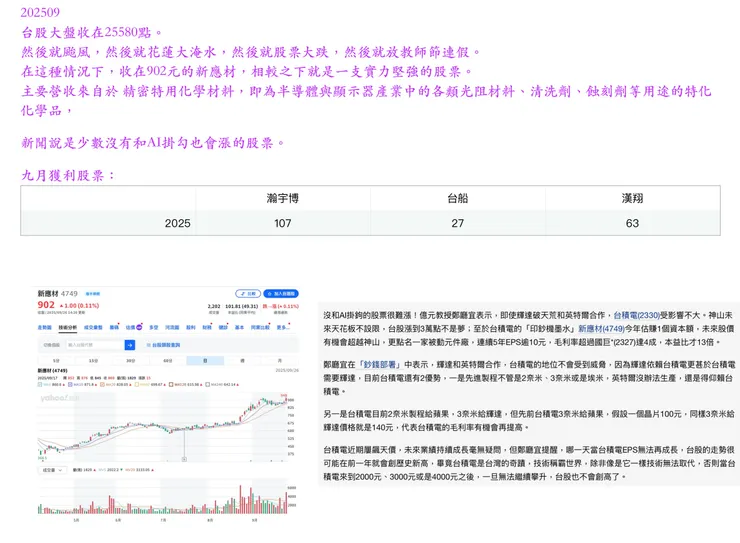Toggle the MA20 line checkbox
The image size is (740, 543).
pyautogui.click(x=102, y=384)
